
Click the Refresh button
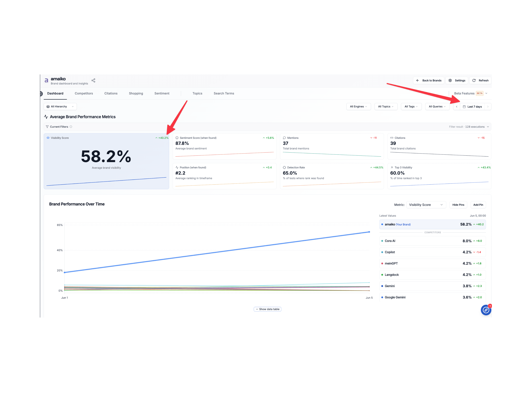point(480,80)
